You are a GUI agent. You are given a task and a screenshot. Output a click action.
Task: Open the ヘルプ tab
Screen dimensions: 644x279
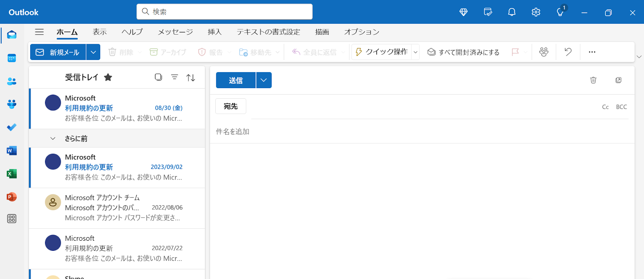coord(132,32)
